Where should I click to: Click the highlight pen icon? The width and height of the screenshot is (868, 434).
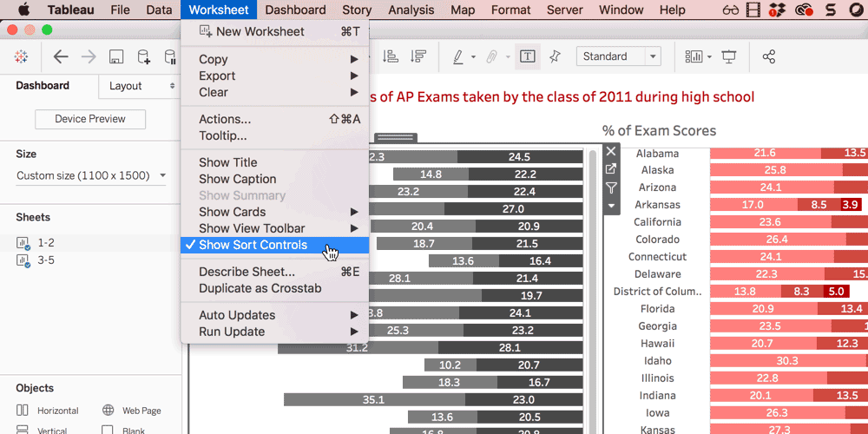(x=458, y=56)
